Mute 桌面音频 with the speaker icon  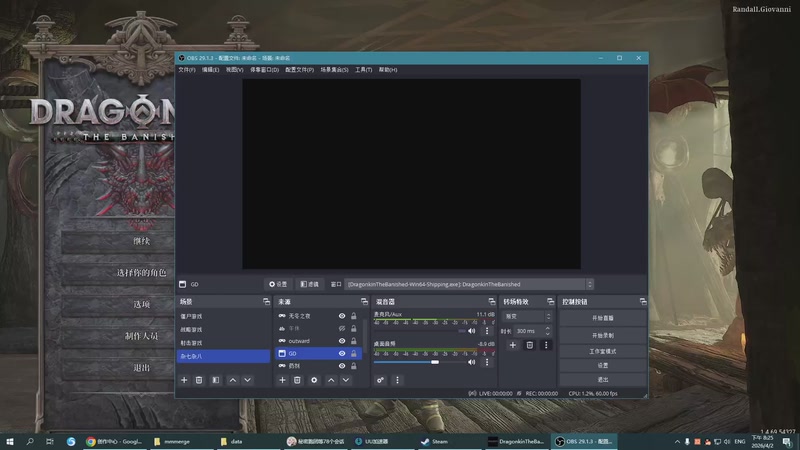[472, 362]
